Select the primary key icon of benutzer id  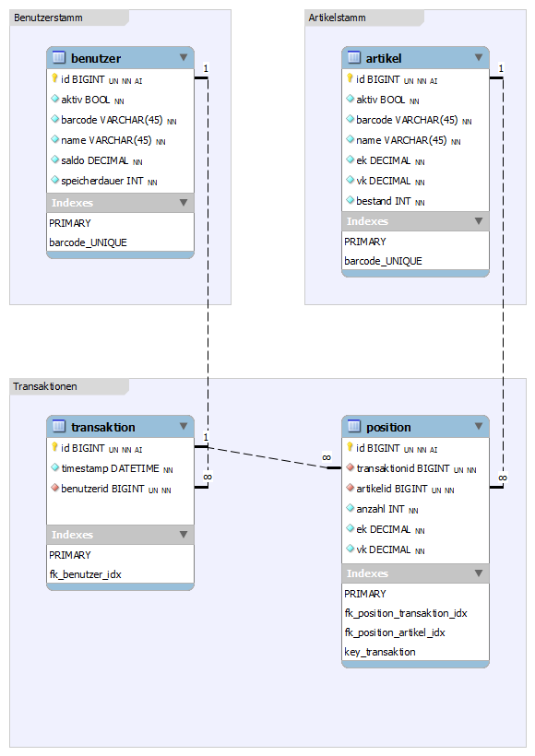click(x=54, y=78)
